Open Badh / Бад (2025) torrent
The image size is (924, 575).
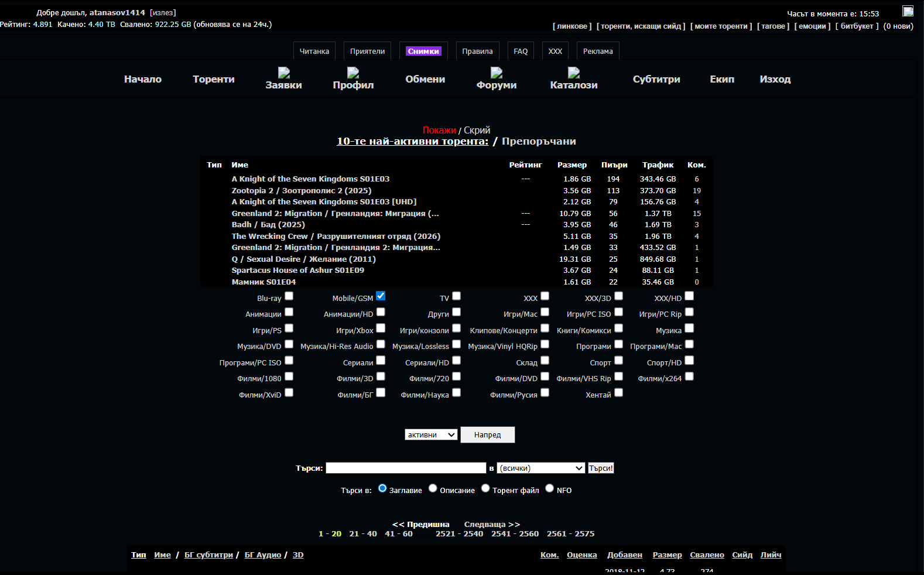coord(268,225)
